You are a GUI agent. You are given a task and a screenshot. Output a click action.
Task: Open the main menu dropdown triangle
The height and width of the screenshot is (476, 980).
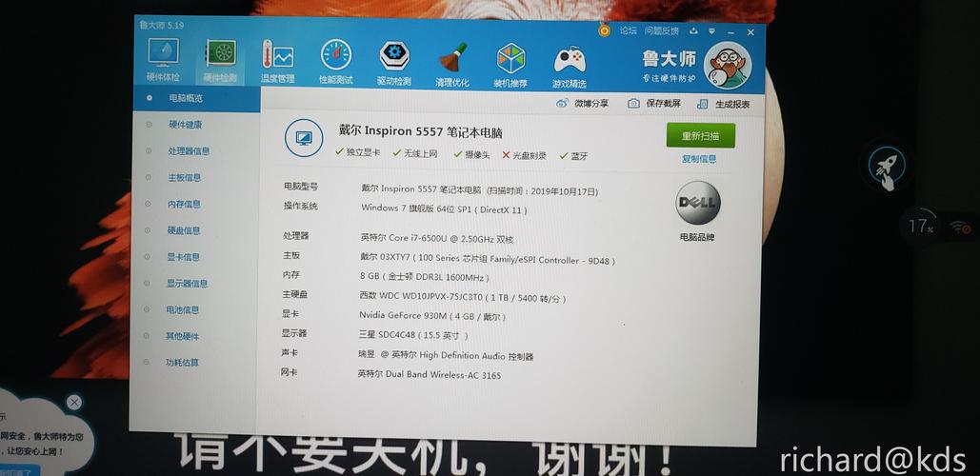(x=711, y=31)
